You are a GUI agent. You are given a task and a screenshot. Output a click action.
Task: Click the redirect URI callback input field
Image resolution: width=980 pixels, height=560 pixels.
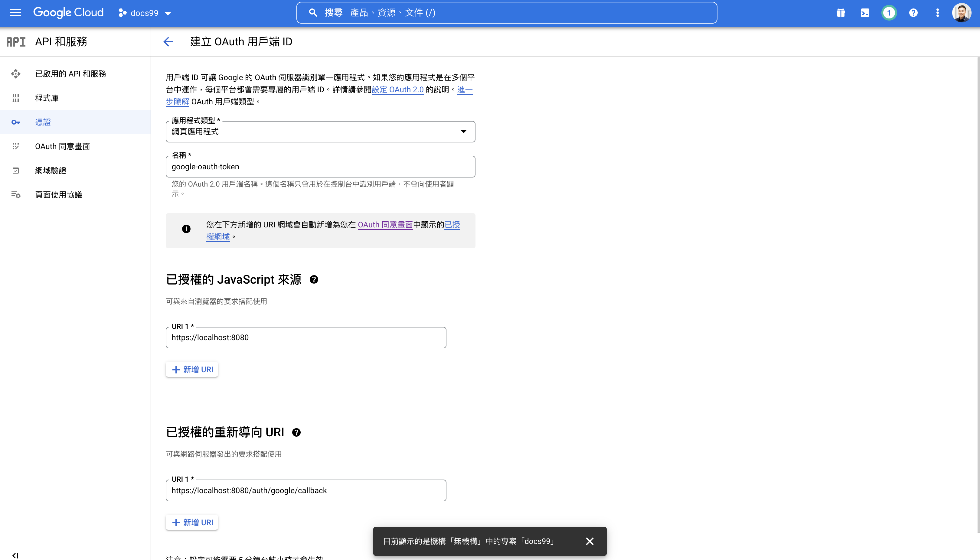306,490
